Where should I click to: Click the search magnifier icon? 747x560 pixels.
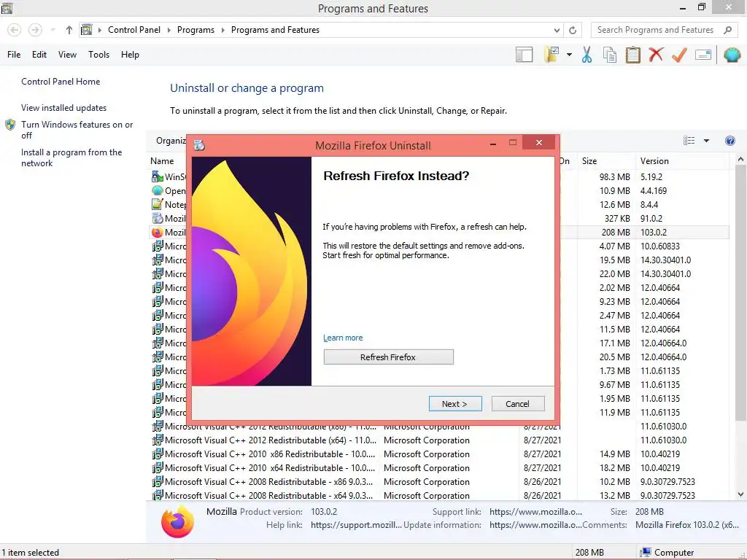click(x=727, y=30)
